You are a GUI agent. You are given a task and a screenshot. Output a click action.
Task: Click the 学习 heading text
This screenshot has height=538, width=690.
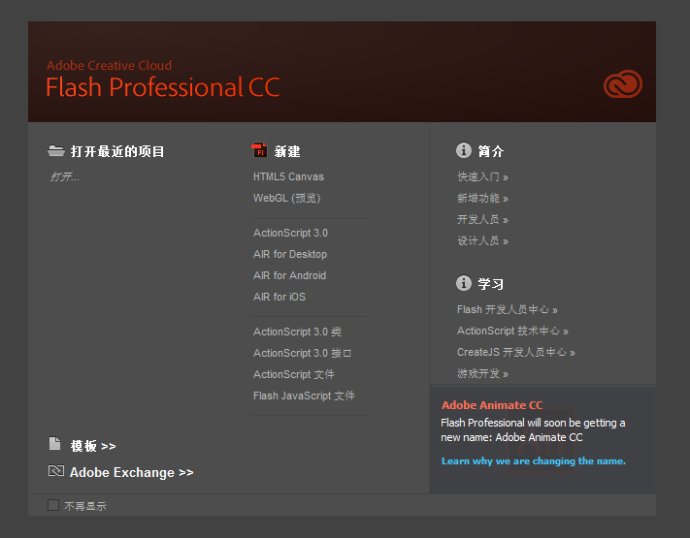click(491, 284)
